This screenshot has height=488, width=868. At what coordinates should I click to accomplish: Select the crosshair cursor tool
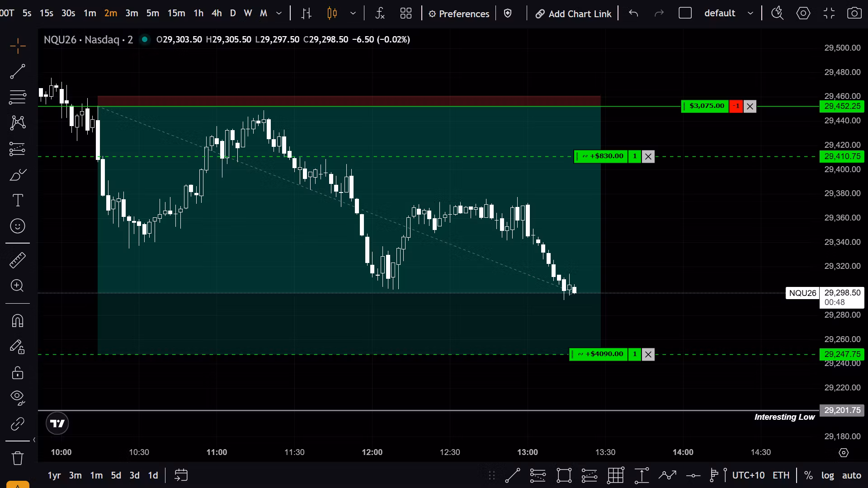[18, 46]
